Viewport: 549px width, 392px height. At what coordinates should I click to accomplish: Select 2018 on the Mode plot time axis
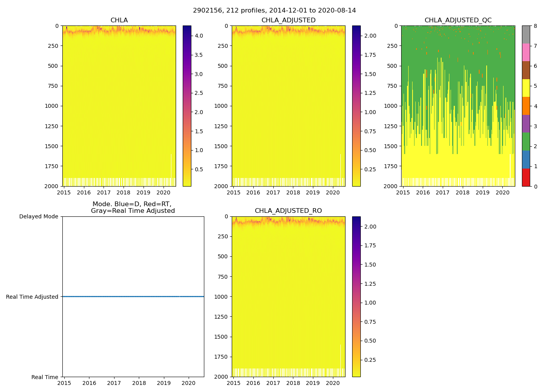point(139,383)
